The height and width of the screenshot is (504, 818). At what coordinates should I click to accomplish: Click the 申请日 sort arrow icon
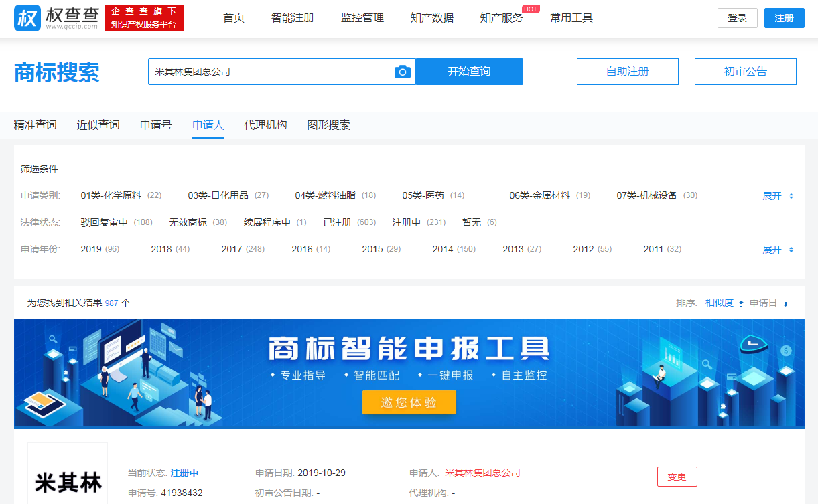pyautogui.click(x=785, y=303)
